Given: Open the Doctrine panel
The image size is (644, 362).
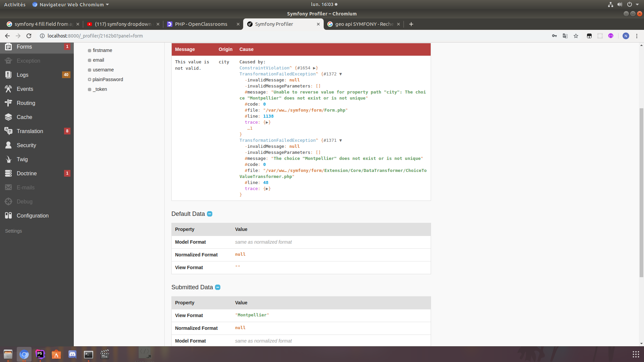Looking at the screenshot, I should 26,173.
